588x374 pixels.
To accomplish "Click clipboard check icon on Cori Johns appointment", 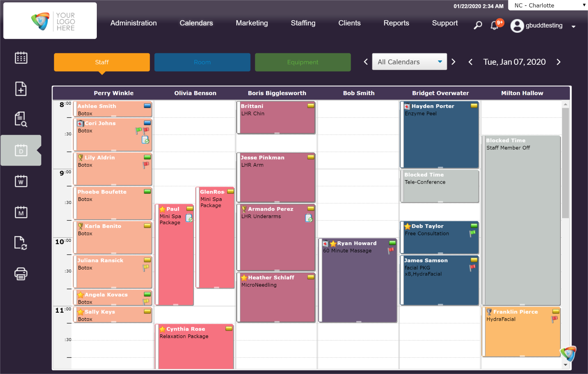I will tap(146, 140).
